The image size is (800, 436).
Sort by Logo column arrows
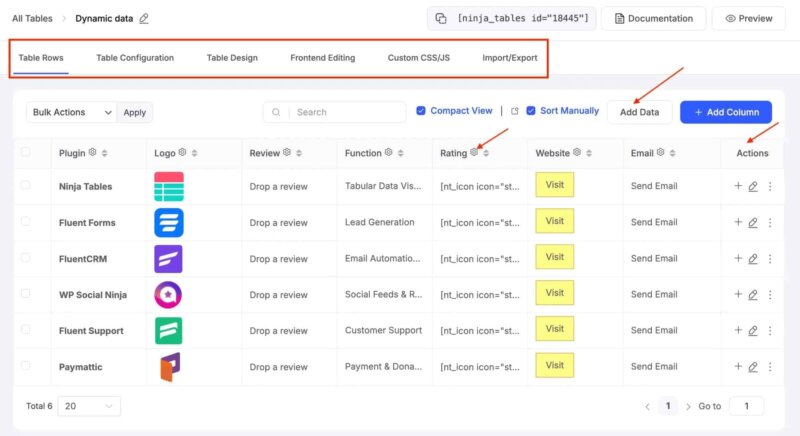(x=194, y=153)
